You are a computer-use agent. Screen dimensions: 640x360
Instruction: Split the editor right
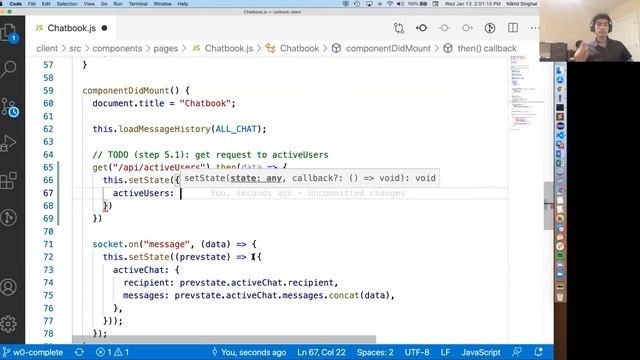(513, 28)
